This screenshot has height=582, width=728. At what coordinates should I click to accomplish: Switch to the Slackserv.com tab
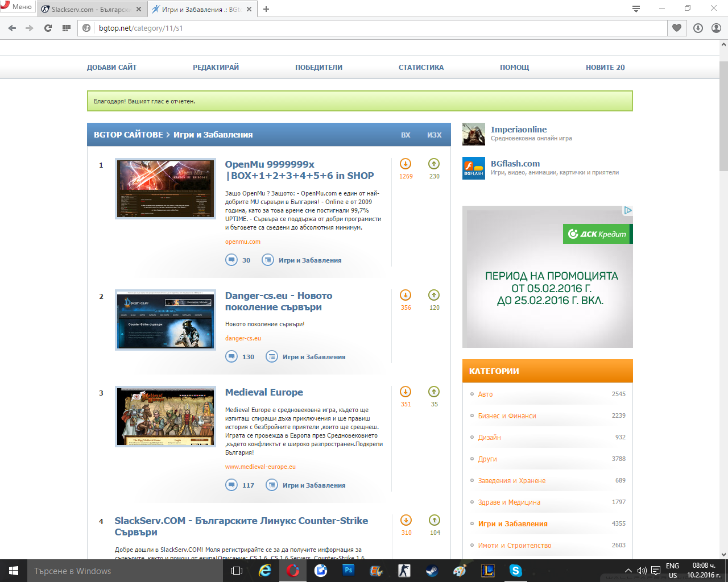(x=91, y=9)
